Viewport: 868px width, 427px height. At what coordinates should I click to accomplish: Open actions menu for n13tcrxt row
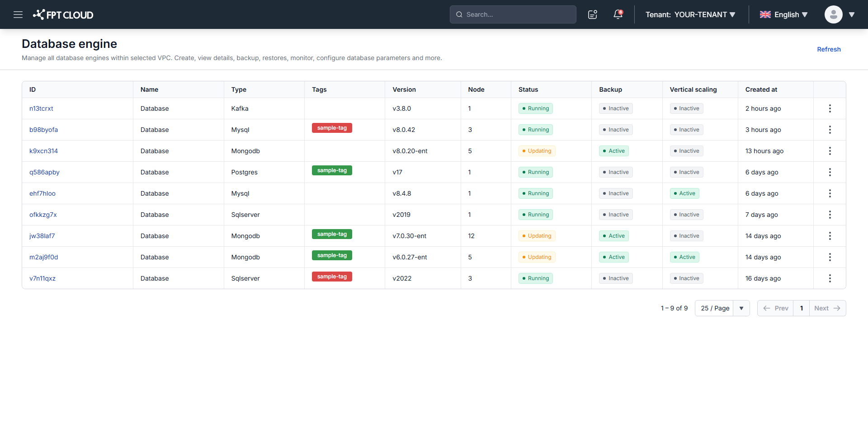[830, 108]
